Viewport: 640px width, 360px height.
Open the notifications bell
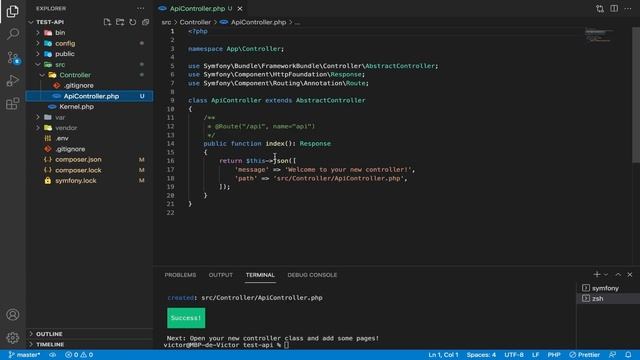tap(628, 355)
